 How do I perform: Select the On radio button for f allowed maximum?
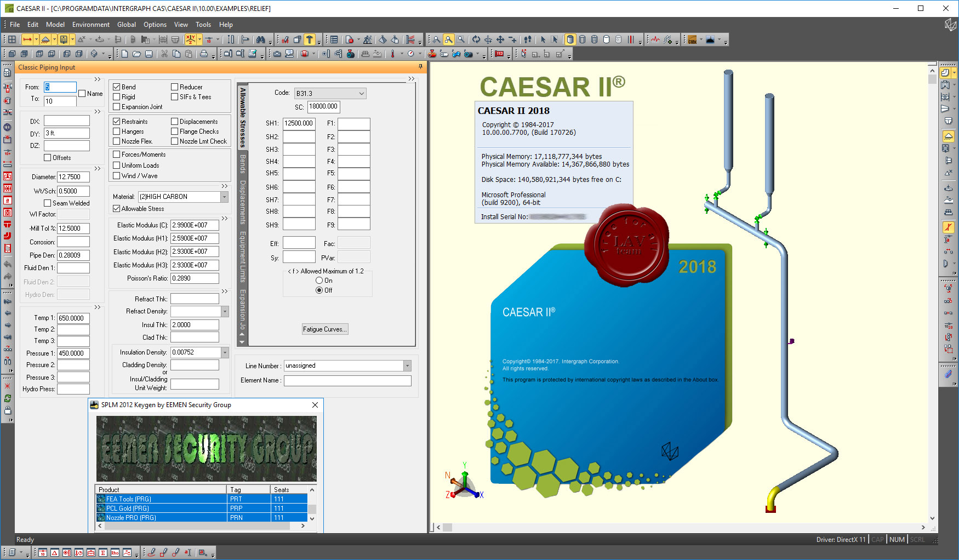(319, 280)
